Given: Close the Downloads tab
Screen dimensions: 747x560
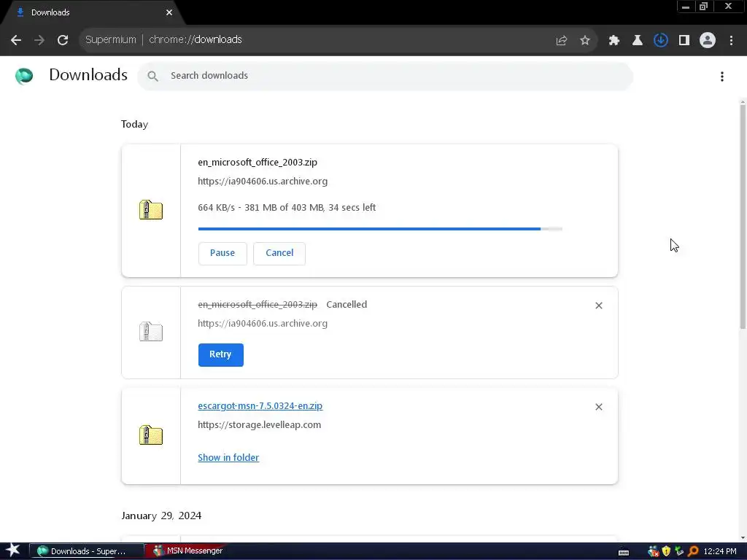Looking at the screenshot, I should coord(169,12).
